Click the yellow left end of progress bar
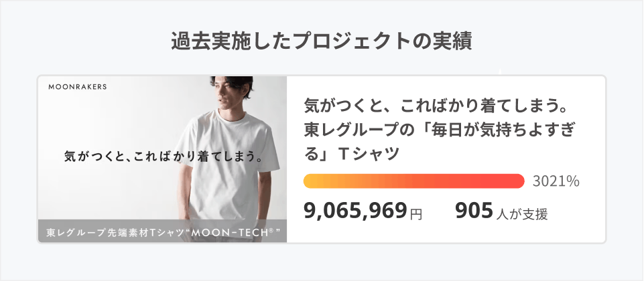 point(311,181)
